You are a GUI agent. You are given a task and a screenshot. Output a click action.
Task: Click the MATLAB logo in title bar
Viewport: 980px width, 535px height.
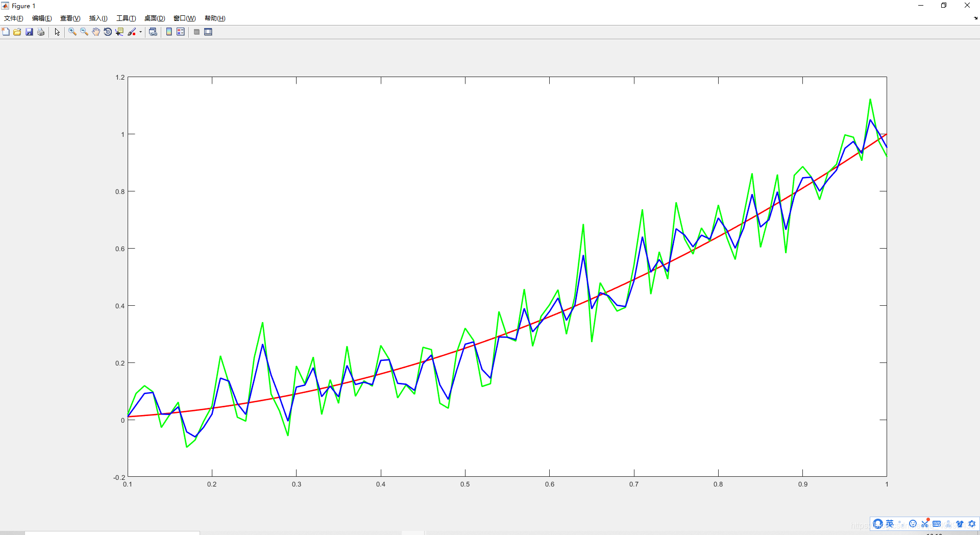point(5,6)
